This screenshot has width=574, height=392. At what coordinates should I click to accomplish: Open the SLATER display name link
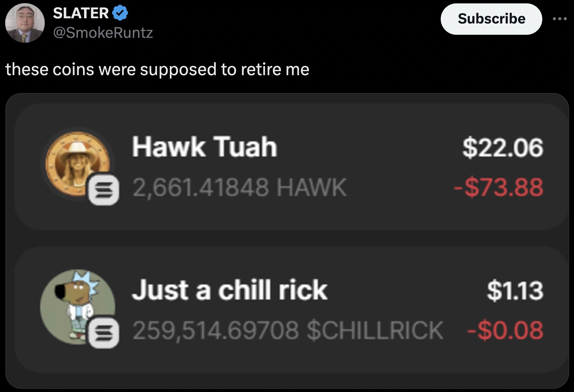pyautogui.click(x=81, y=13)
